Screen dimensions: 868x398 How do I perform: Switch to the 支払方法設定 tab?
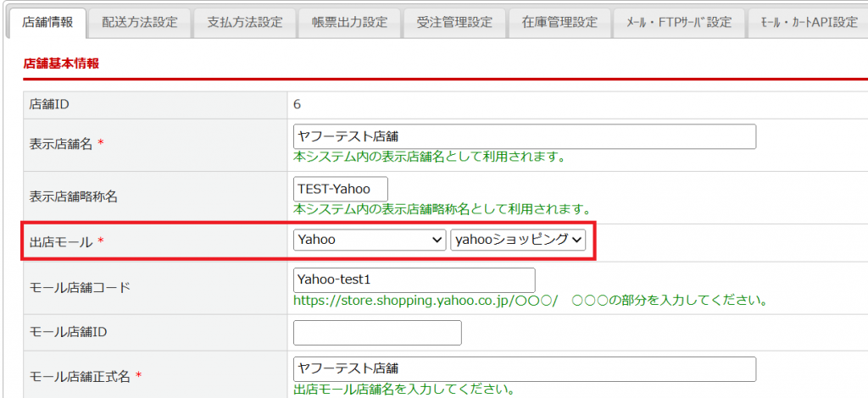coord(245,23)
